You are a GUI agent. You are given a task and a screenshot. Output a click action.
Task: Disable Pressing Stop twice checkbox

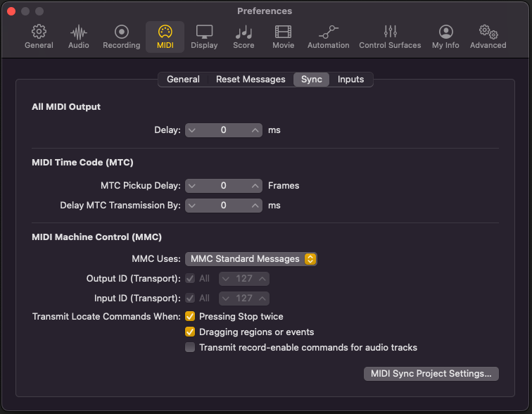[190, 316]
